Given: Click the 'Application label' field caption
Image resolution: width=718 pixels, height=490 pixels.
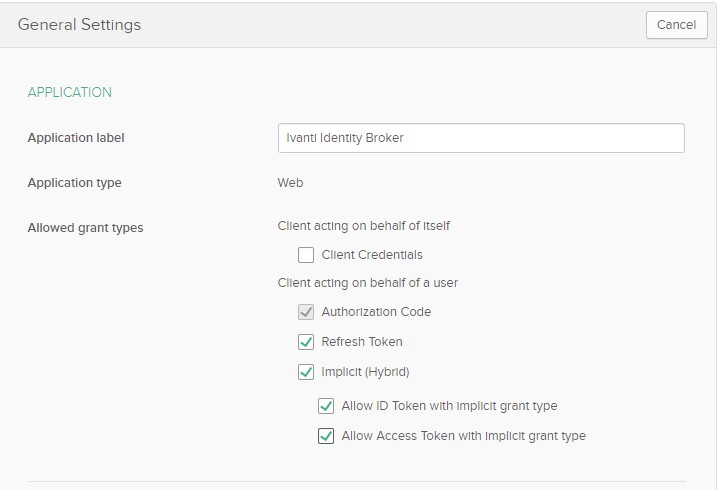Looking at the screenshot, I should (x=76, y=138).
